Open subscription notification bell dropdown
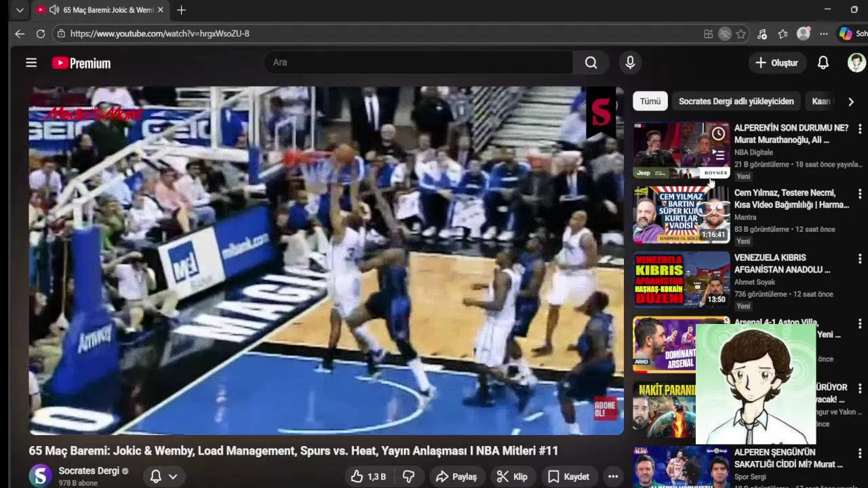This screenshot has height=488, width=868. coord(163,476)
